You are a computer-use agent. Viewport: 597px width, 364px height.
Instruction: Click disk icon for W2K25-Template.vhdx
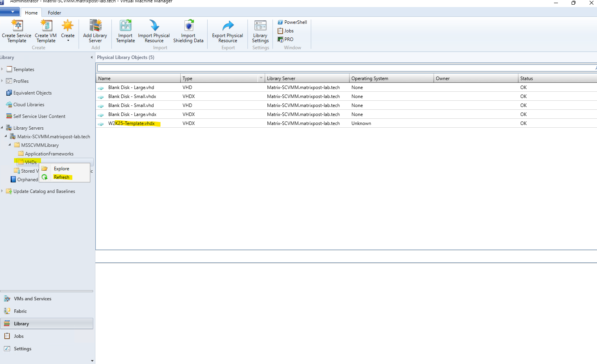click(101, 124)
